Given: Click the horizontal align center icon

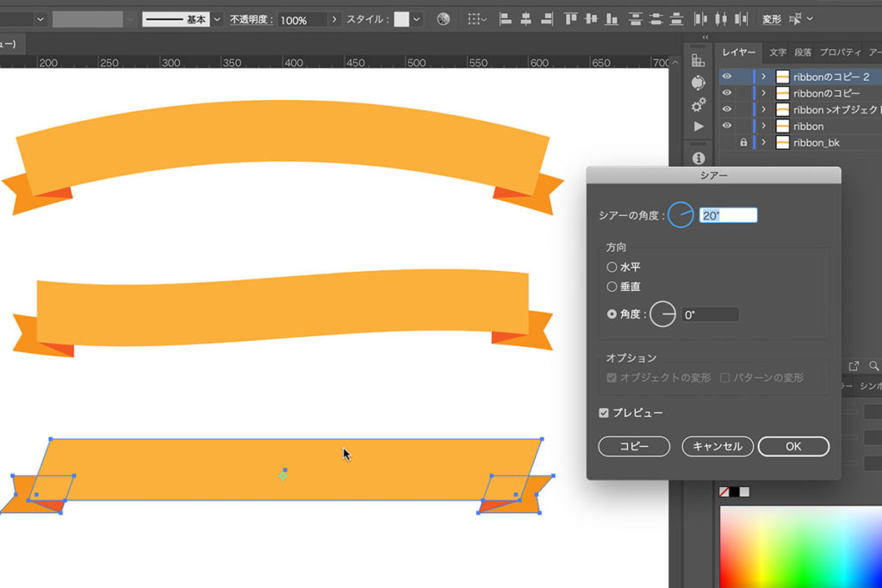Looking at the screenshot, I should point(527,19).
